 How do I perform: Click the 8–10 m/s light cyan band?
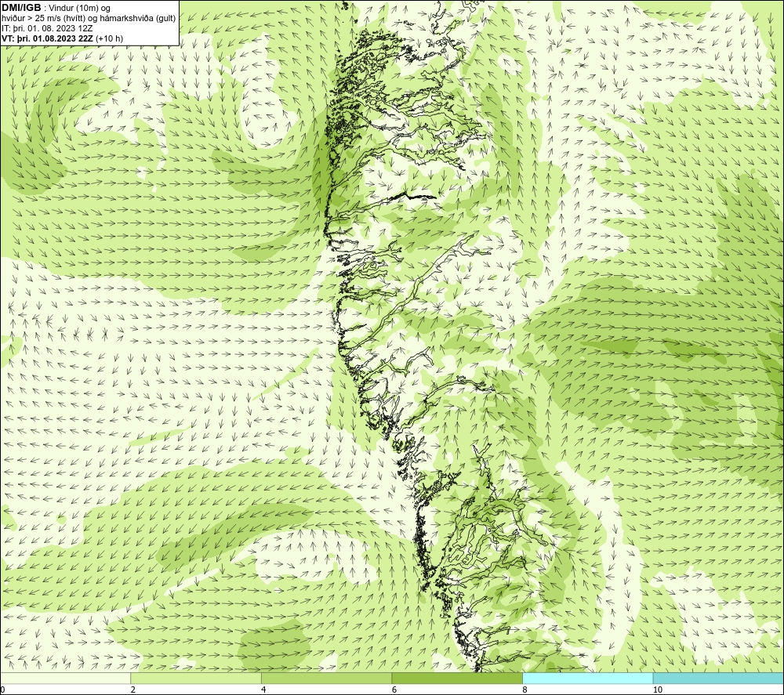(x=587, y=678)
